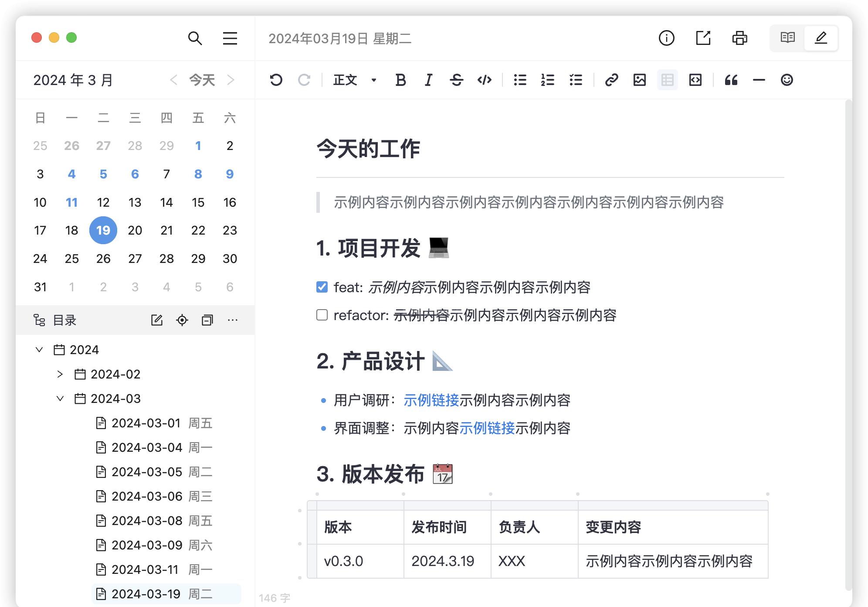Open 示例链接 in the 界面调整 bullet
This screenshot has width=868, height=607.
(x=487, y=428)
